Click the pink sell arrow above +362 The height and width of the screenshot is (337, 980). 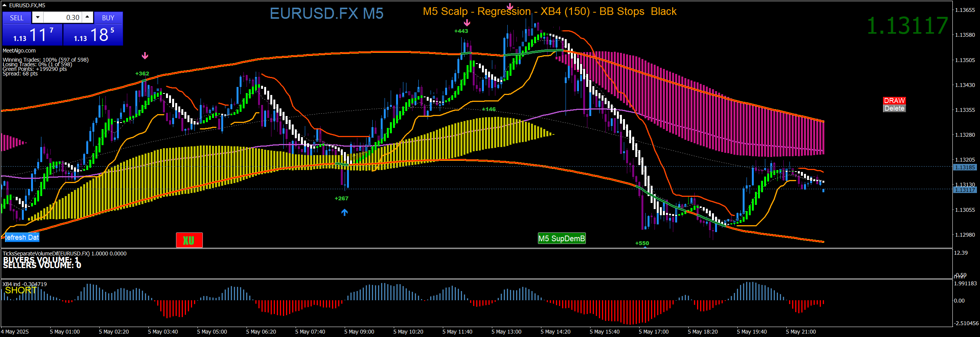point(145,56)
